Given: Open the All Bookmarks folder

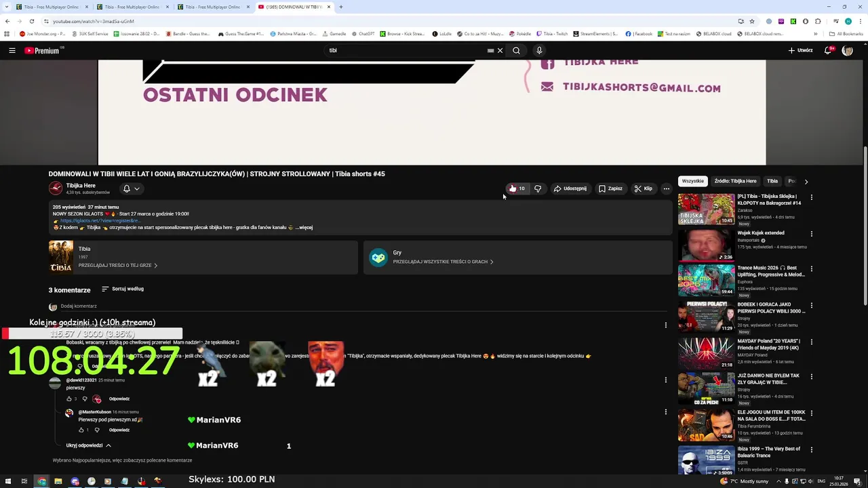Looking at the screenshot, I should (846, 33).
